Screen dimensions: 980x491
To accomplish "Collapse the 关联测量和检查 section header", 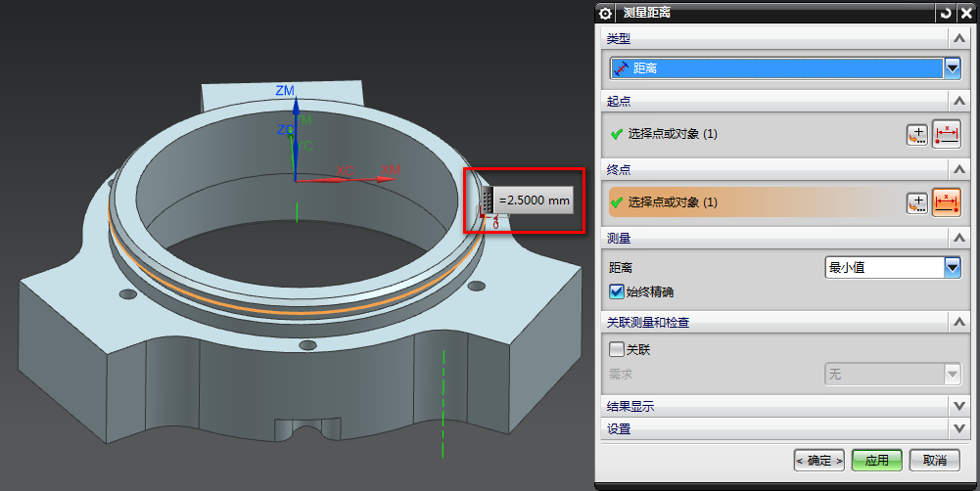I will click(958, 322).
